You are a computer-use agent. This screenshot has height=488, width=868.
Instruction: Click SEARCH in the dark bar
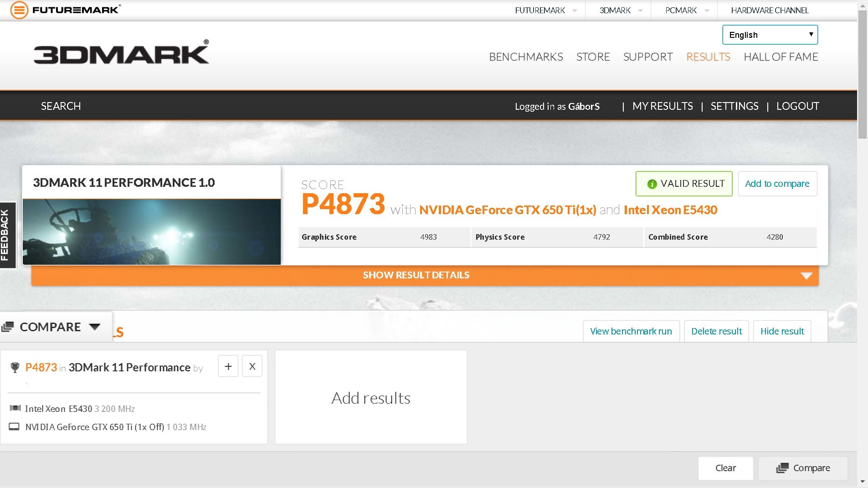(x=61, y=106)
